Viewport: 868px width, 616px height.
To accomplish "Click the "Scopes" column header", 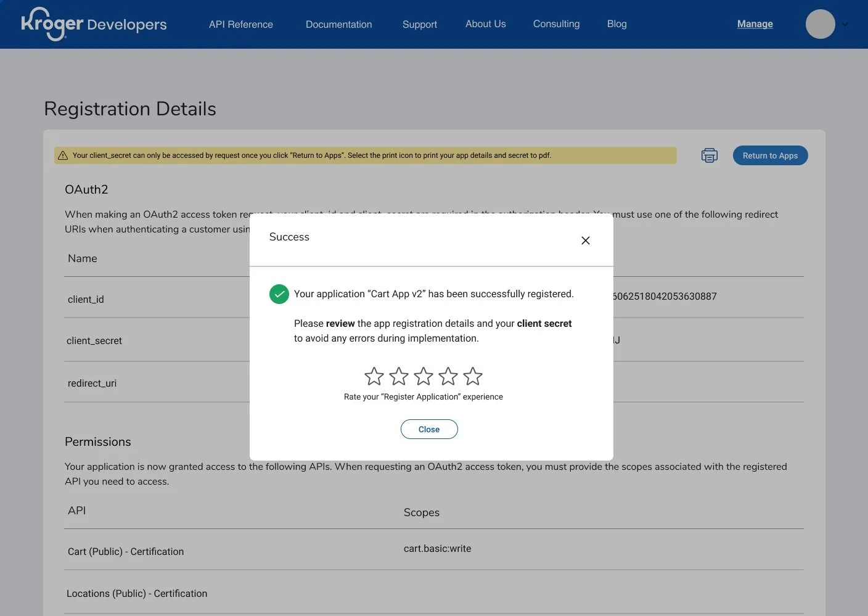I will [422, 512].
